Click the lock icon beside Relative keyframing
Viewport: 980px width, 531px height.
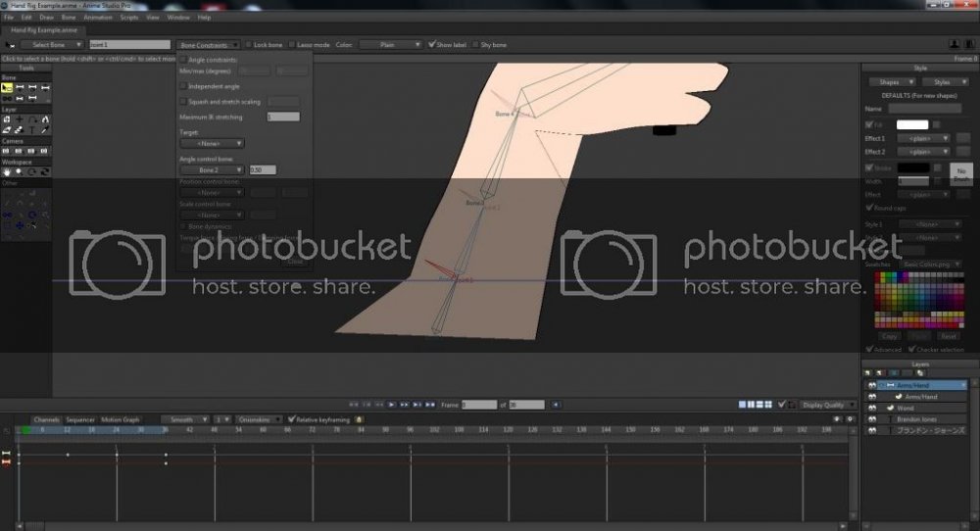click(x=360, y=419)
